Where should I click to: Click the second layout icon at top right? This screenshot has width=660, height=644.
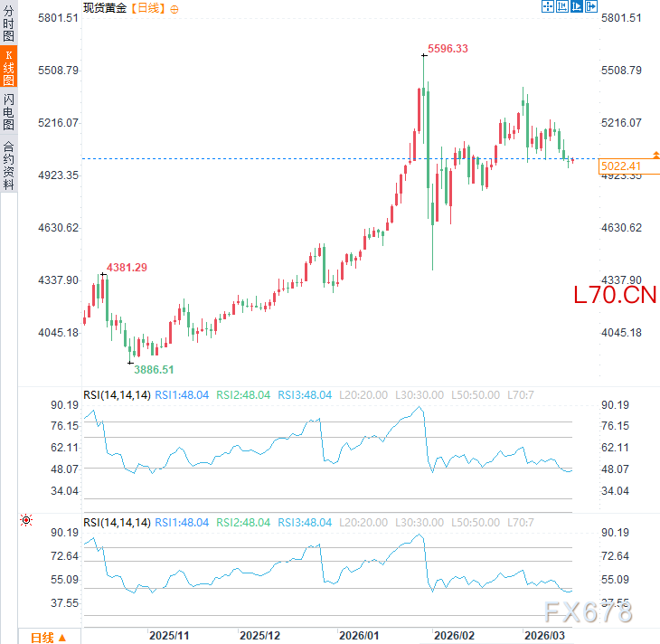tap(562, 6)
